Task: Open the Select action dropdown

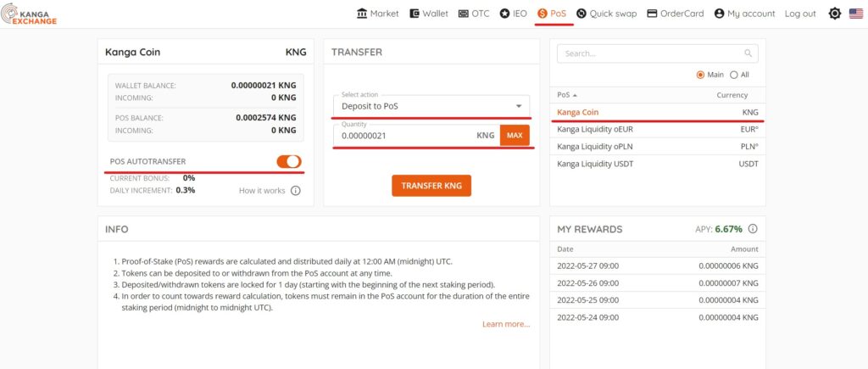Action: [431, 106]
